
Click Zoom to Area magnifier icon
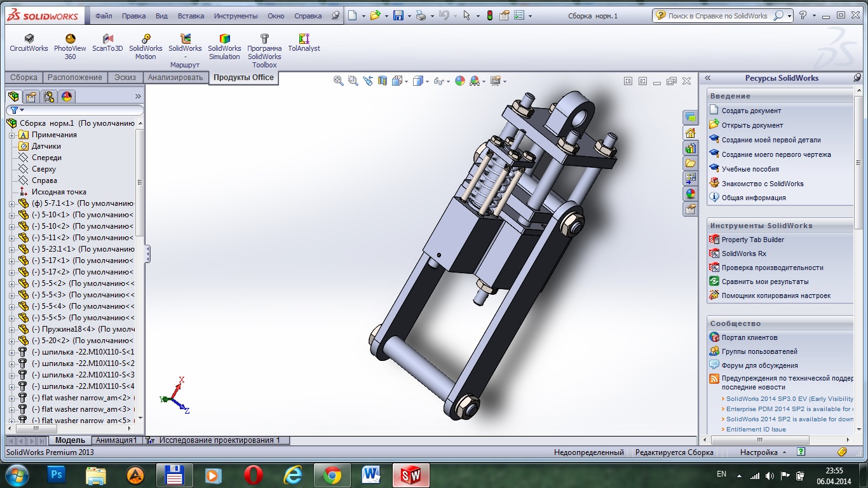pos(353,81)
